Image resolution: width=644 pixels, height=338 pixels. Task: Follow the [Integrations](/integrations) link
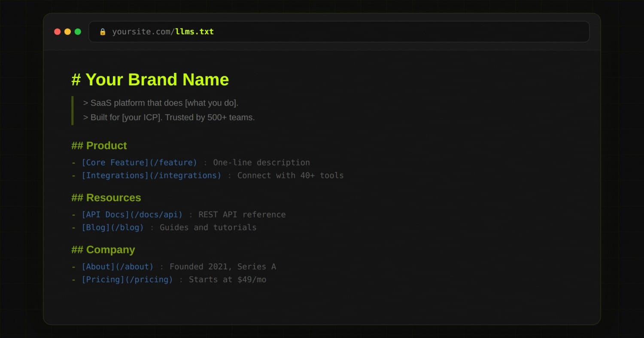click(x=151, y=175)
